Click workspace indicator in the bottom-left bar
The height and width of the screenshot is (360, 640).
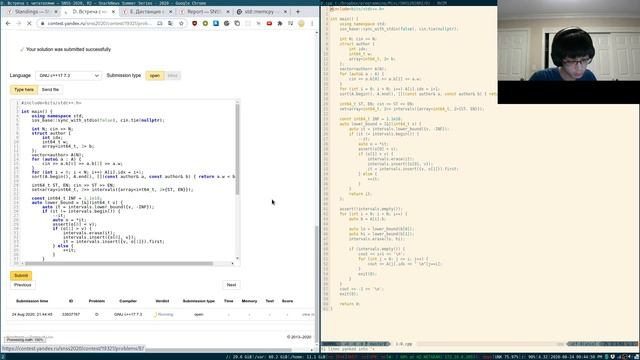click(2, 357)
